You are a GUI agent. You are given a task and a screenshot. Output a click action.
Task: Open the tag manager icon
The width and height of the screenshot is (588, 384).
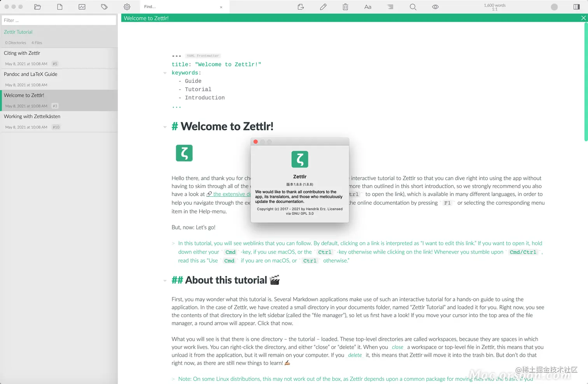click(104, 7)
